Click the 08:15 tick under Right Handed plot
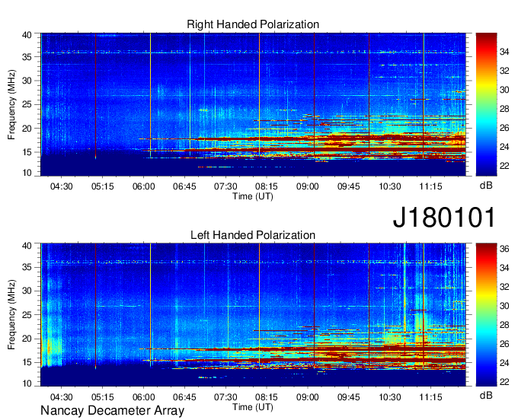Viewport: 518px width, 420px height. pos(267,186)
